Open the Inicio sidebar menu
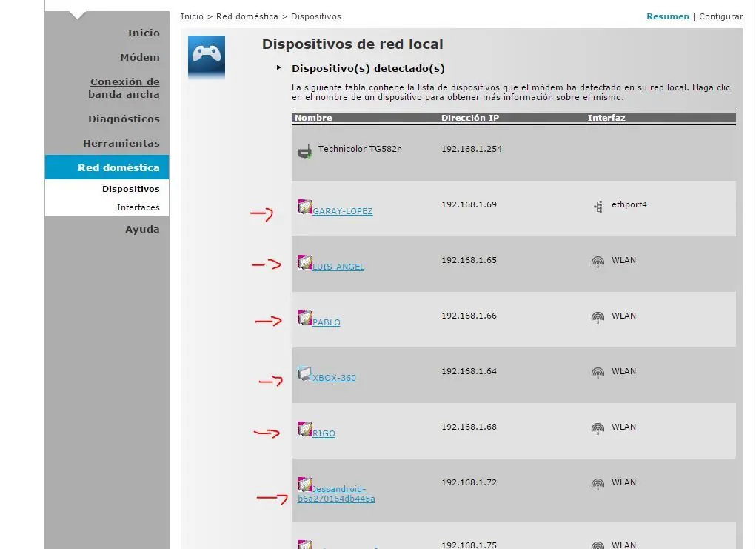Image resolution: width=756 pixels, height=549 pixels. tap(143, 33)
